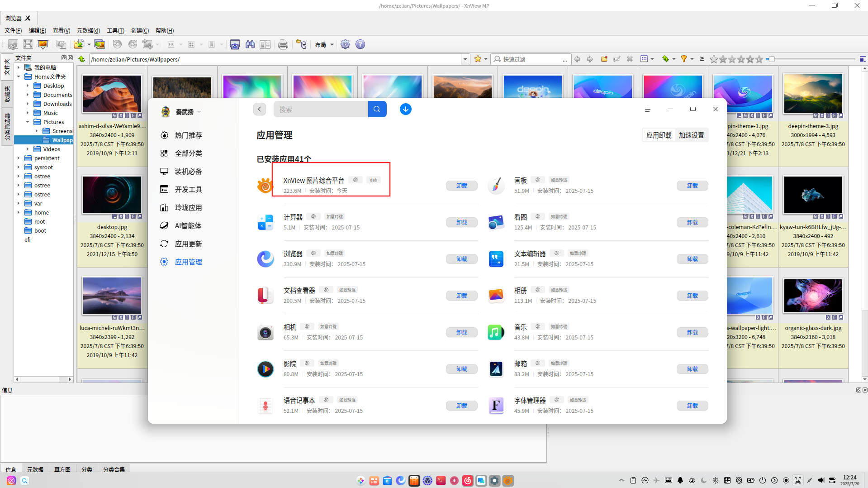This screenshot has width=868, height=488.
Task: Click 卸载 button for XnView 图片综合平台
Action: [462, 186]
